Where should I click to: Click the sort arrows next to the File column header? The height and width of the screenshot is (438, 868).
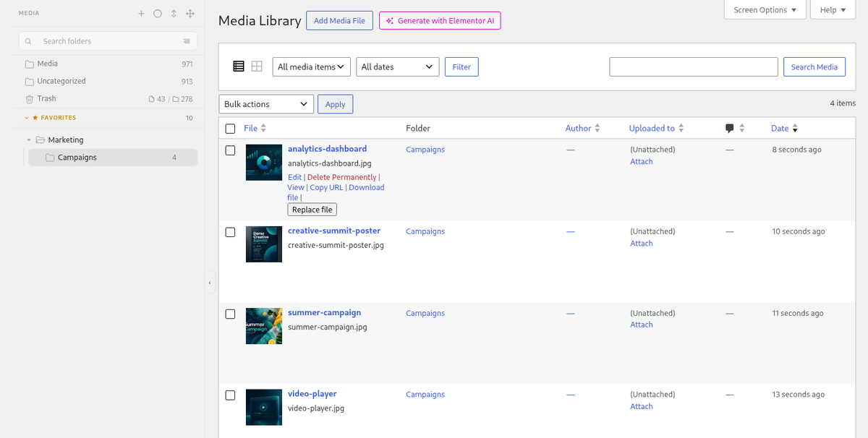263,129
